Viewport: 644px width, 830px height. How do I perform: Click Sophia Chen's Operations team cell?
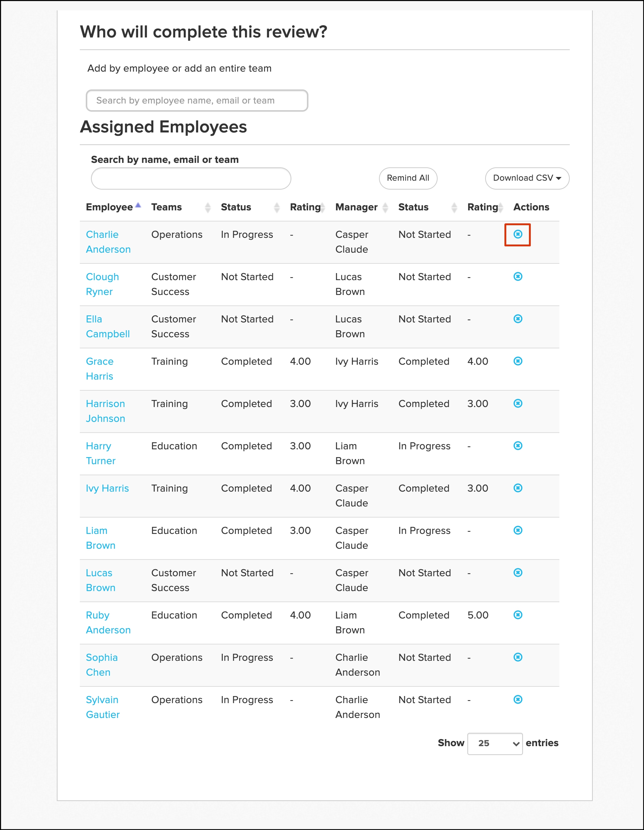click(x=177, y=657)
